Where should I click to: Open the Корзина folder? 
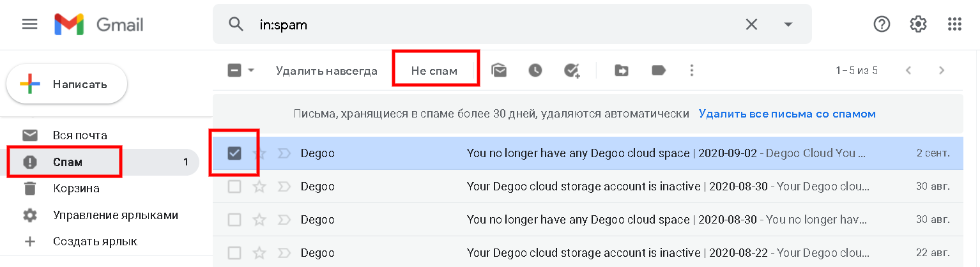coord(76,188)
